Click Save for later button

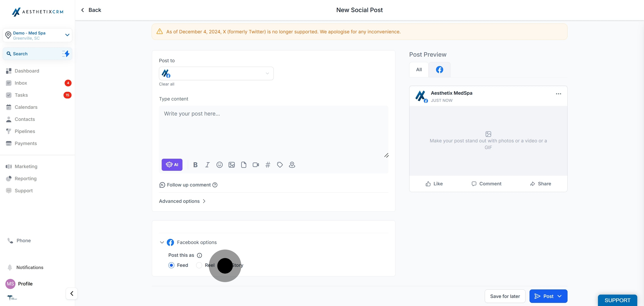coord(505,296)
